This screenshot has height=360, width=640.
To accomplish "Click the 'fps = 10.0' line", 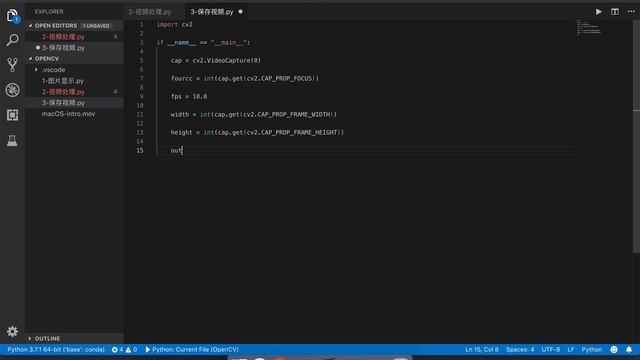I will point(189,96).
